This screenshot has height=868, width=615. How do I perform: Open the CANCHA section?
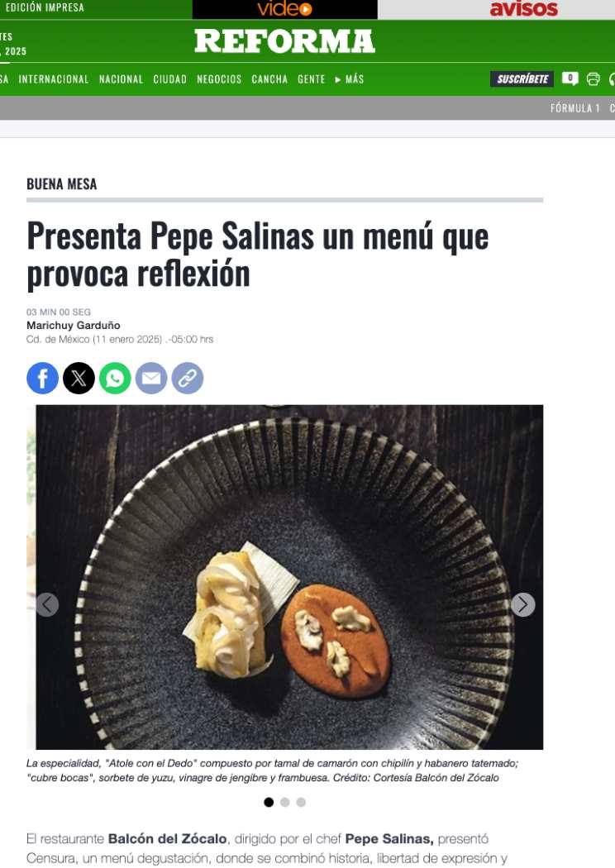(269, 79)
